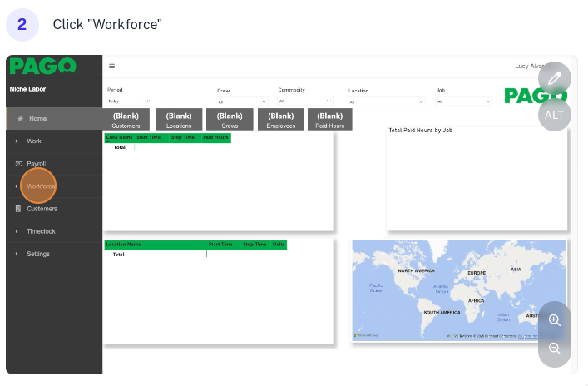This screenshot has height=386, width=588.
Task: Click the Employees summary card
Action: coord(280,120)
